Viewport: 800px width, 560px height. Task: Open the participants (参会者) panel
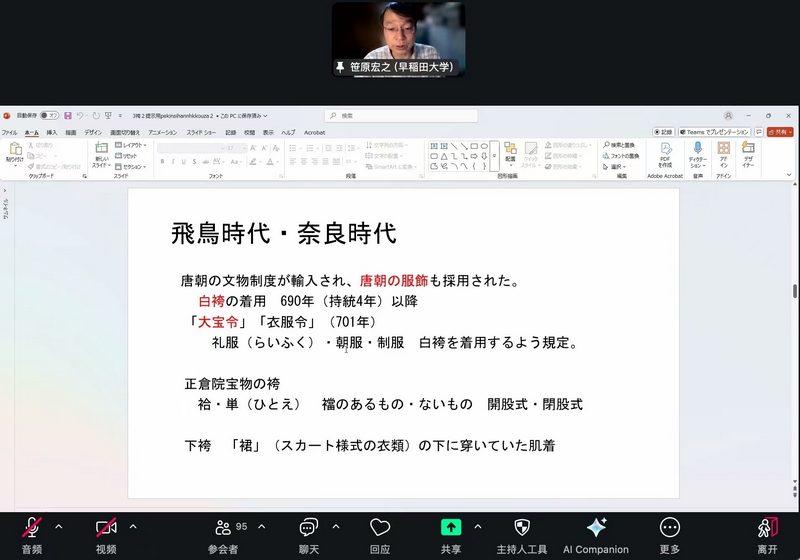click(x=223, y=530)
